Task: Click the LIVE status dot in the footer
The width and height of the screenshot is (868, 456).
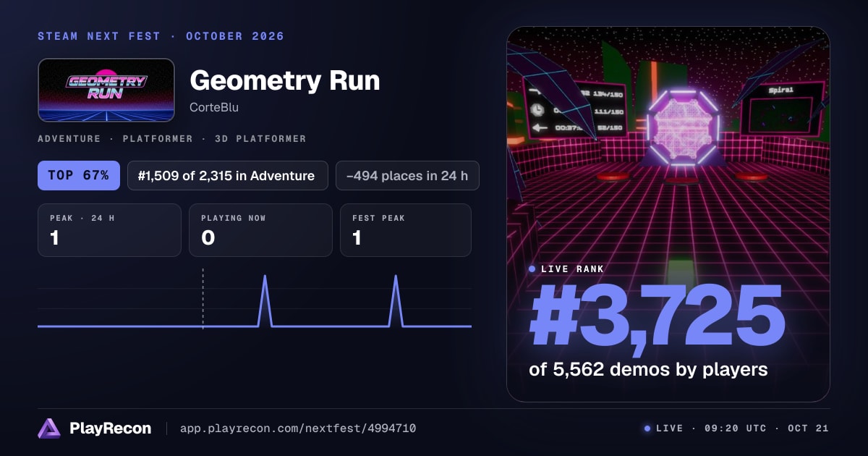Action: point(647,428)
